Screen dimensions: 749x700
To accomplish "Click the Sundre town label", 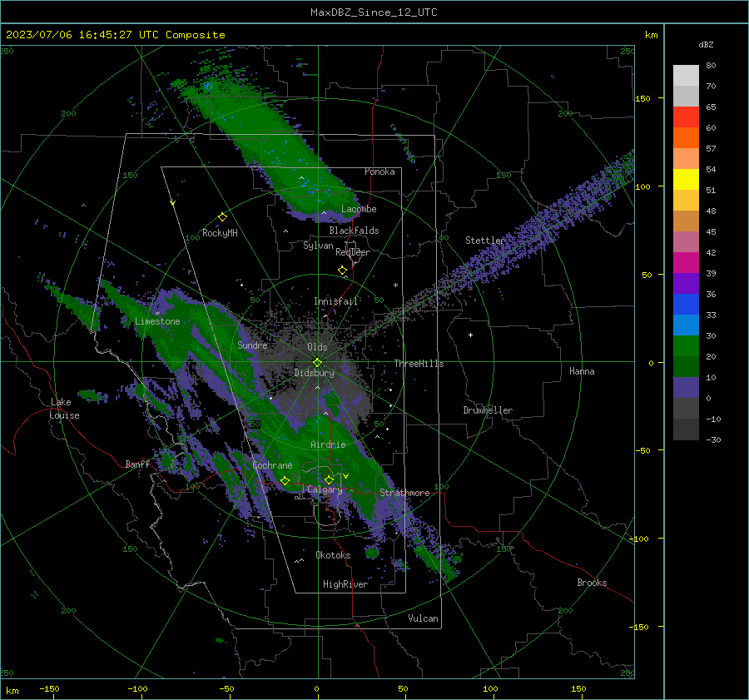I will pyautogui.click(x=252, y=345).
